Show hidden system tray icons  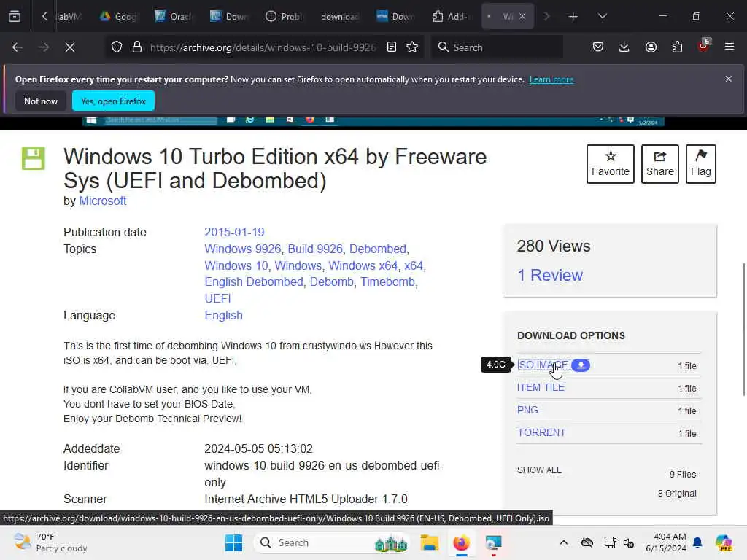pos(564,542)
